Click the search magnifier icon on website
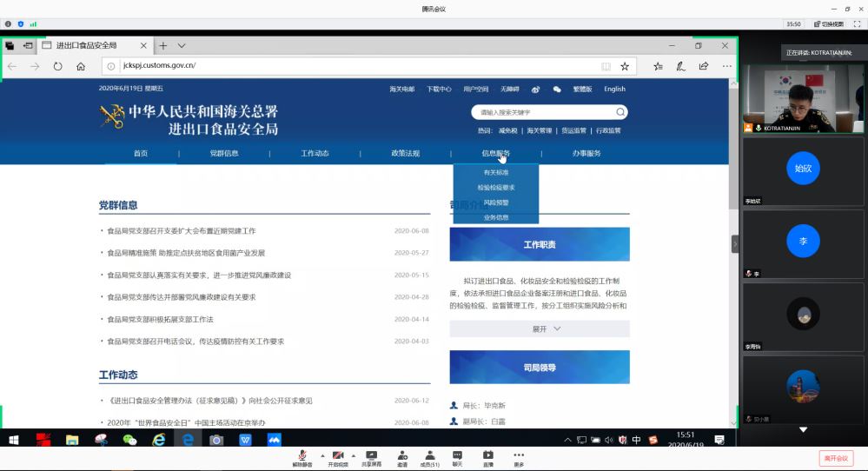868x471 pixels. coord(620,112)
